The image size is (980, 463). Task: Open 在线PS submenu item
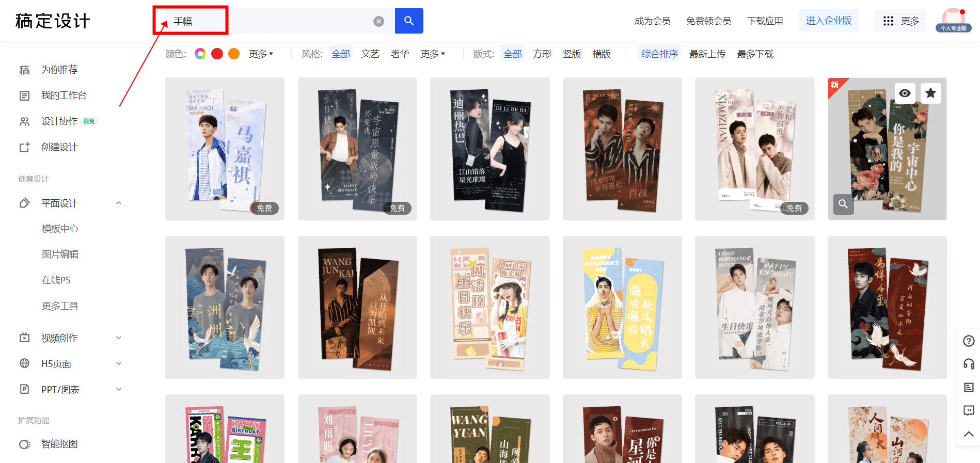(56, 280)
